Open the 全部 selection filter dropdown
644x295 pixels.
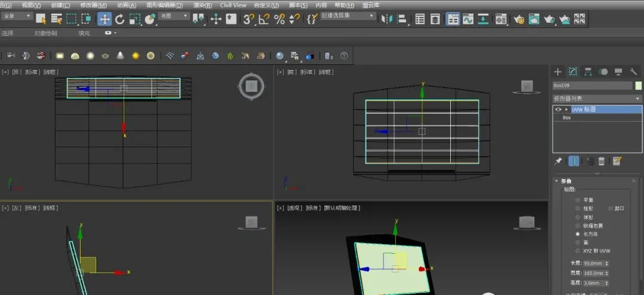point(17,16)
